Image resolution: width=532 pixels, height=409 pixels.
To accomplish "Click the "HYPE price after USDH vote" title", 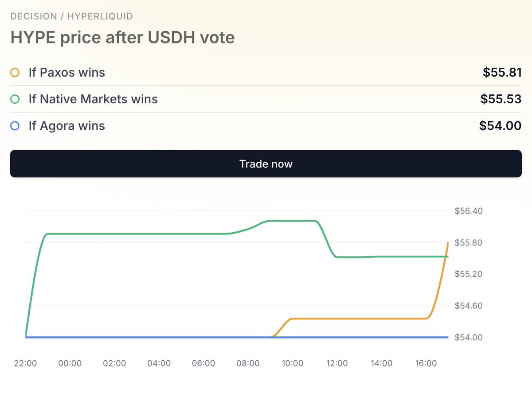I will pyautogui.click(x=122, y=38).
